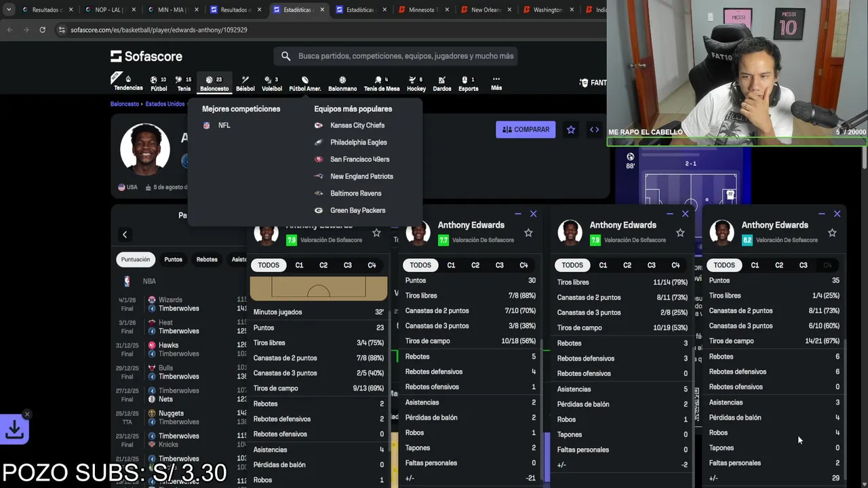Viewport: 868px width, 488px height.
Task: Click the COMPARAR button
Action: coord(526,129)
